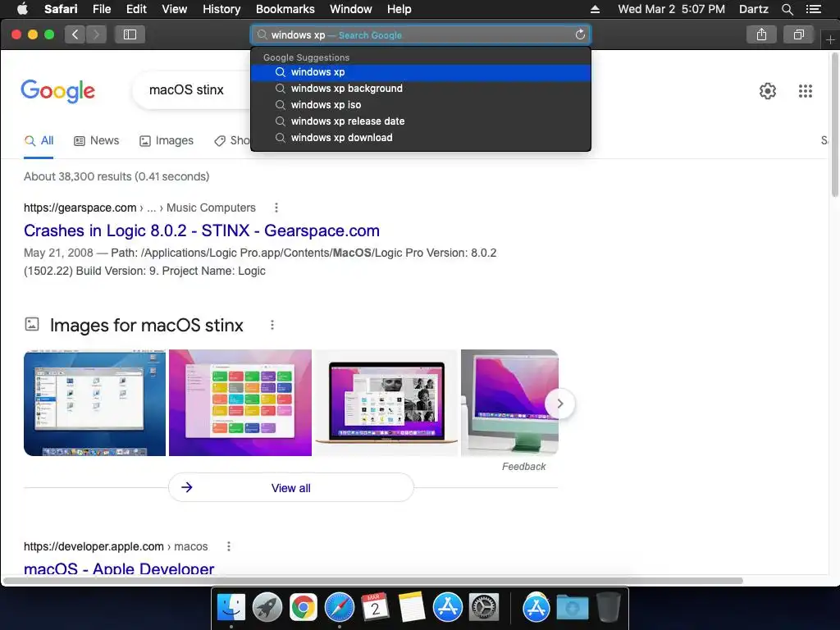Open the Safari app menu

[x=61, y=9]
